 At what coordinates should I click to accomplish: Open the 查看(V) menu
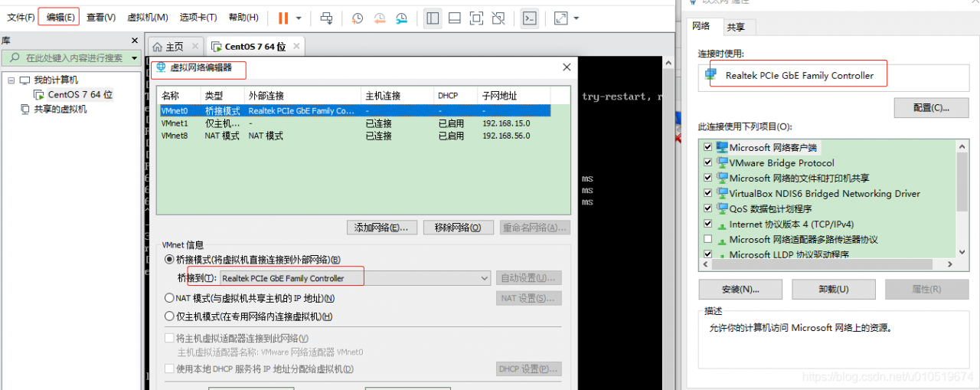coord(101,17)
